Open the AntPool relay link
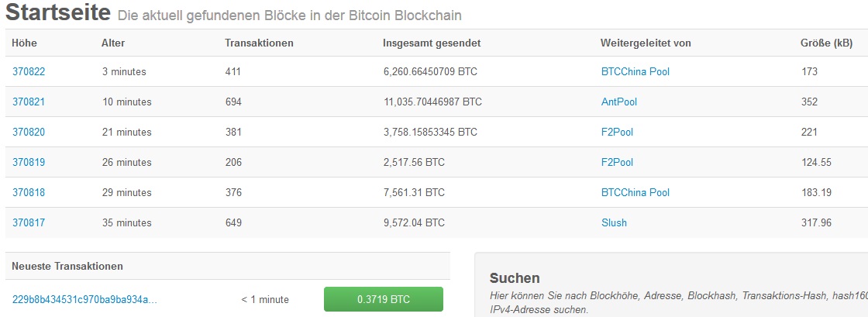The image size is (868, 317). coord(618,102)
